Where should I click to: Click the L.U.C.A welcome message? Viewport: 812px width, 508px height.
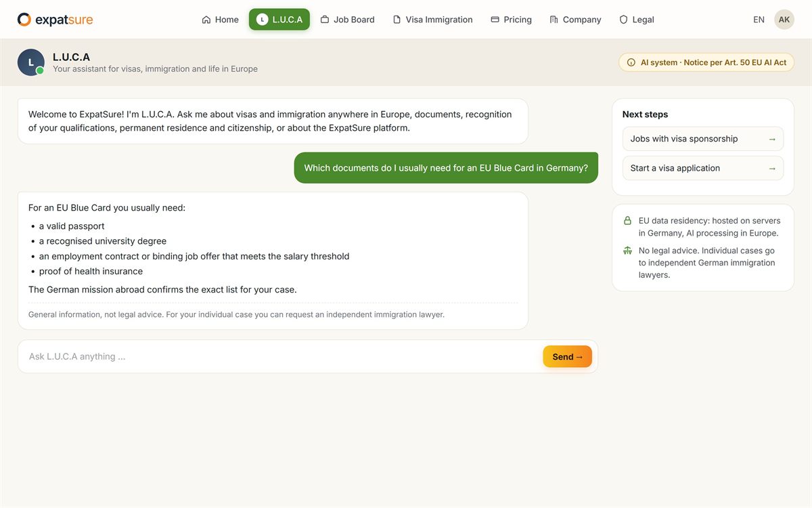(273, 121)
